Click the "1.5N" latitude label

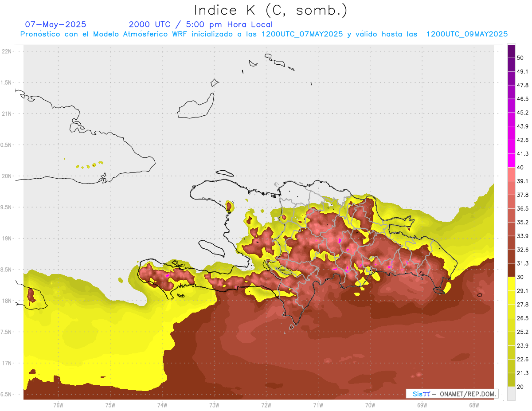(x=7, y=83)
